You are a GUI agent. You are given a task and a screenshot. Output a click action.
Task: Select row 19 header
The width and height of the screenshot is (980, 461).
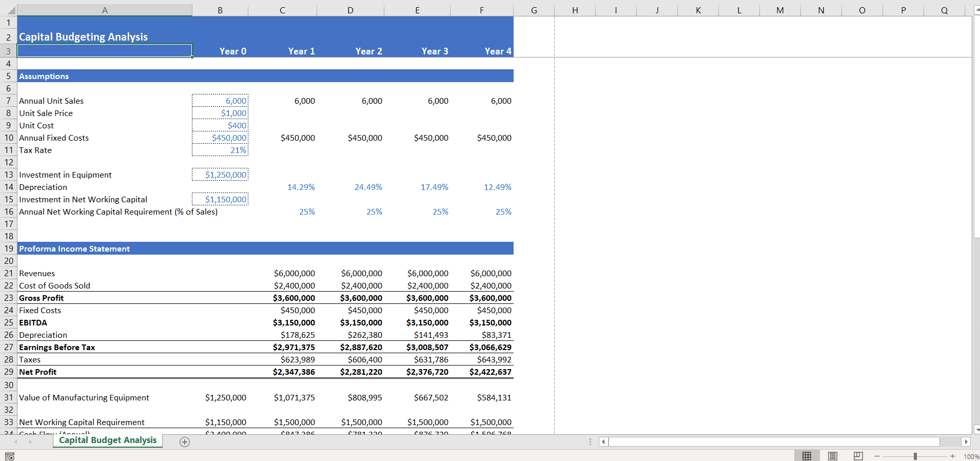point(9,248)
